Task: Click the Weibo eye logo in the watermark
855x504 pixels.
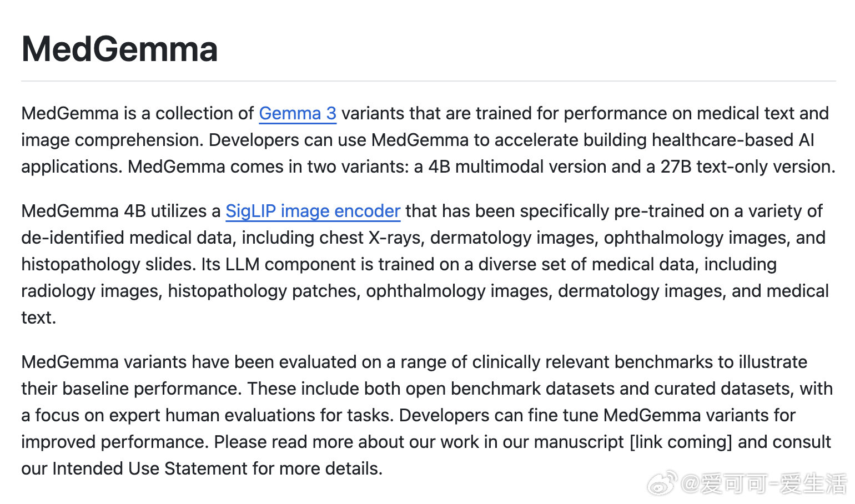Action: click(x=661, y=483)
